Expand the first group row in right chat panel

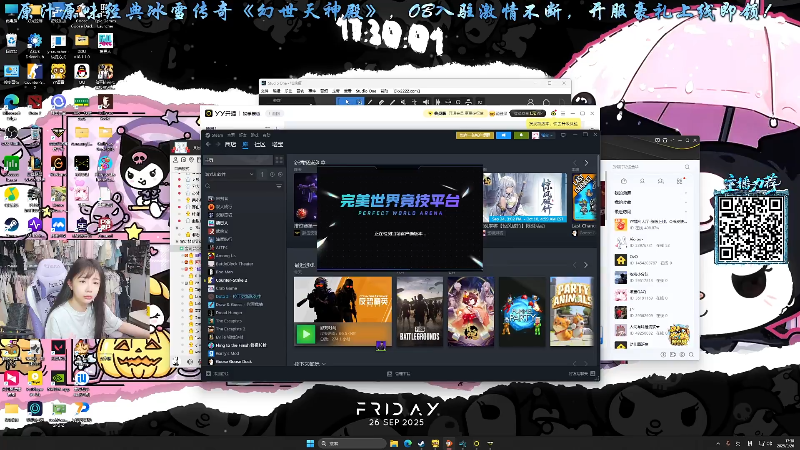tap(651, 193)
